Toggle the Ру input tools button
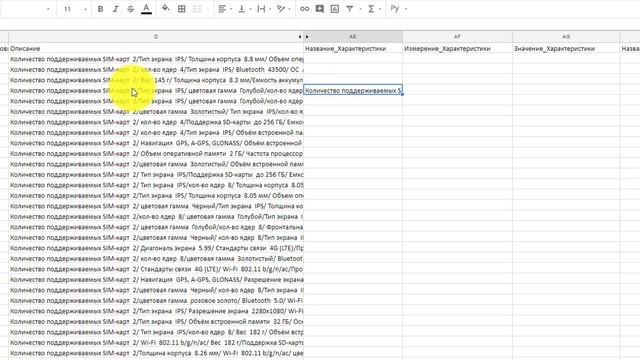Screen dimensions: 640x360 click(394, 9)
